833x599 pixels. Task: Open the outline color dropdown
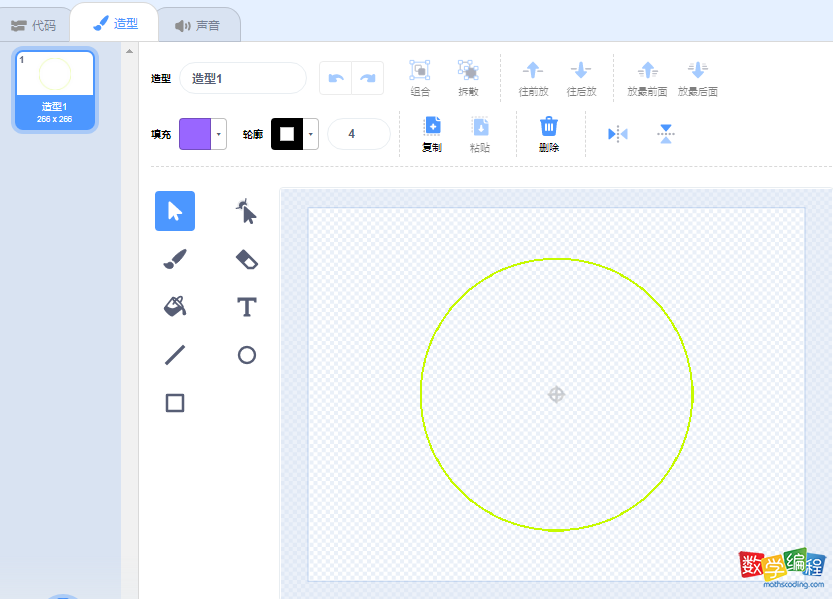311,134
